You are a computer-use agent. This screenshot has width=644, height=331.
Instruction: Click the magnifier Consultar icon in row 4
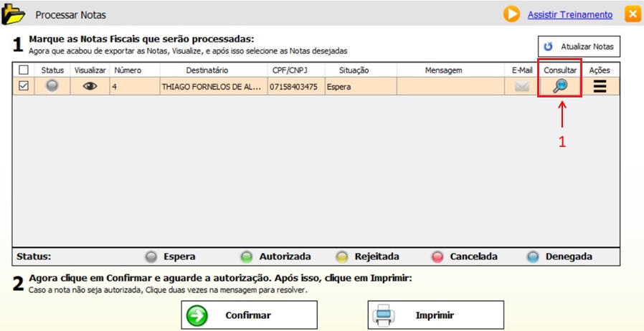pyautogui.click(x=559, y=86)
